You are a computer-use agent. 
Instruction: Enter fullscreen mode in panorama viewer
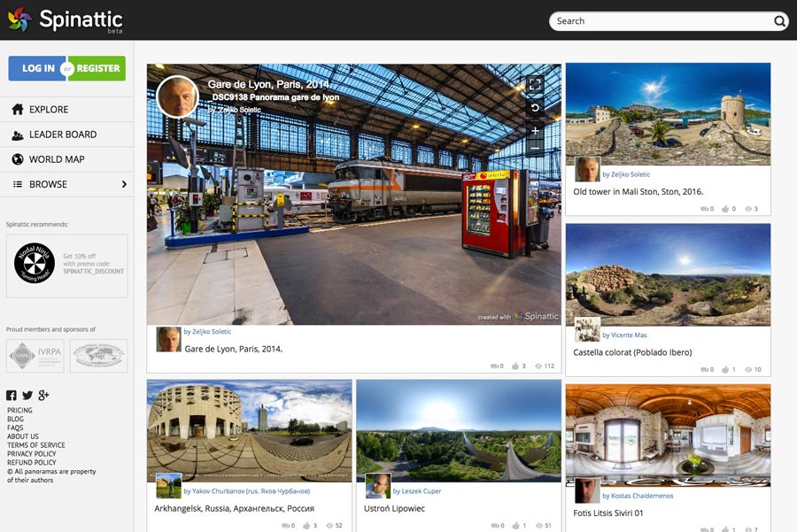point(534,85)
